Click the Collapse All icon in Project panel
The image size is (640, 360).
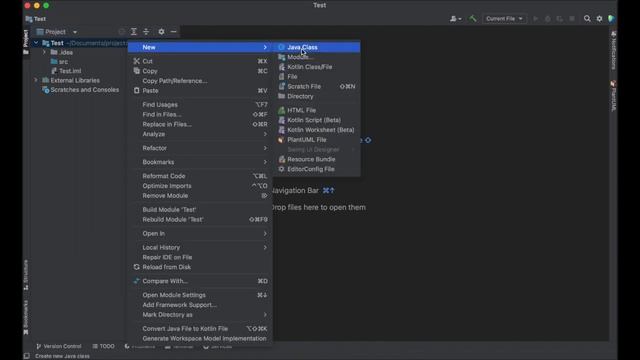[146, 32]
